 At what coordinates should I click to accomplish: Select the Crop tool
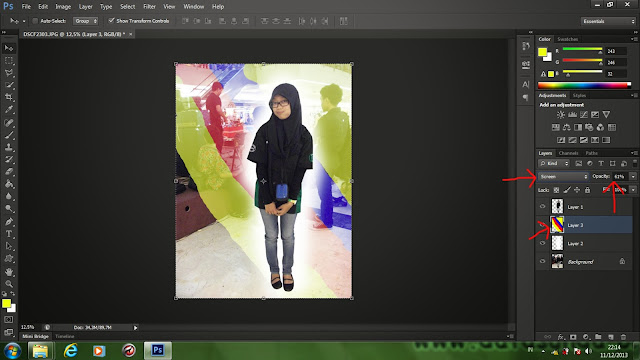point(9,97)
